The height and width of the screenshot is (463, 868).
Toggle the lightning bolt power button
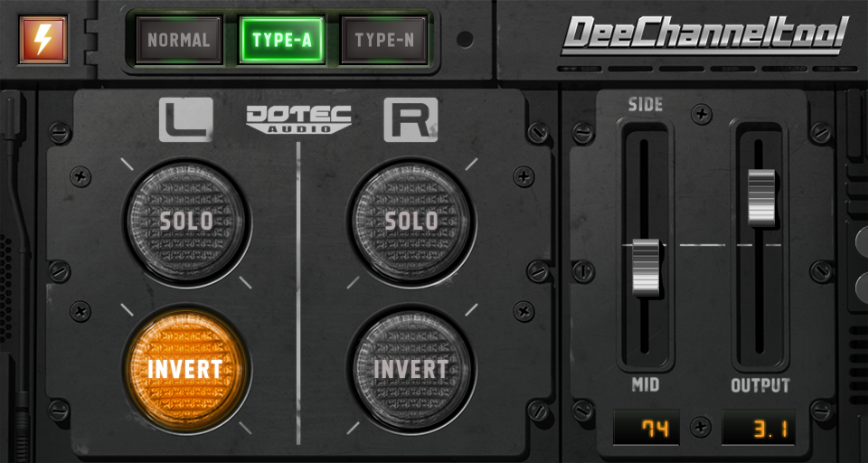(42, 39)
